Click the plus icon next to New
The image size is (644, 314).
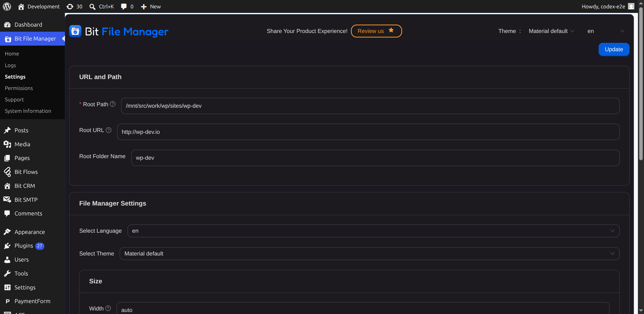[144, 7]
